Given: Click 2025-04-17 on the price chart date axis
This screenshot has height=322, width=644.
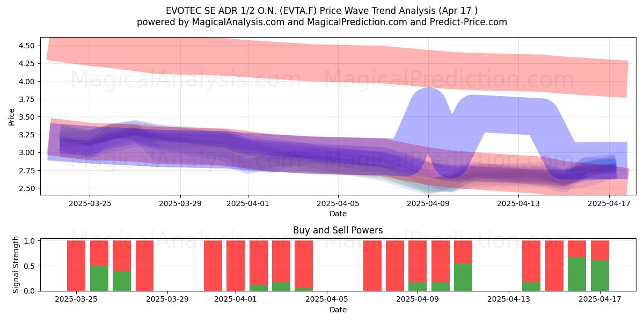Looking at the screenshot, I should 609,203.
